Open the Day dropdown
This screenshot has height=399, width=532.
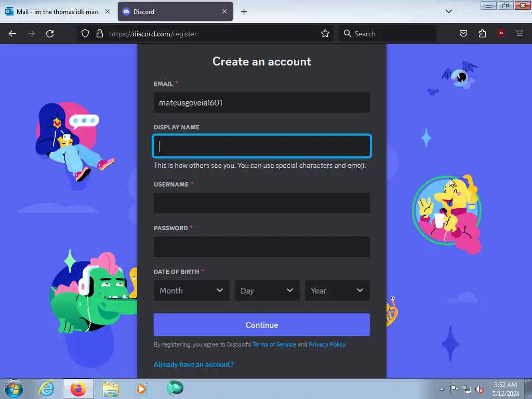coord(267,290)
